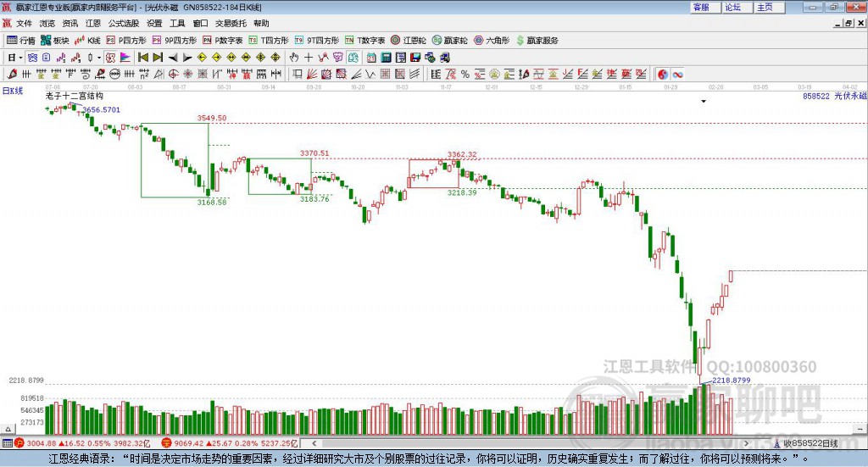This screenshot has width=868, height=467.
Task: Open the P四方形 tool
Action: pyautogui.click(x=126, y=41)
